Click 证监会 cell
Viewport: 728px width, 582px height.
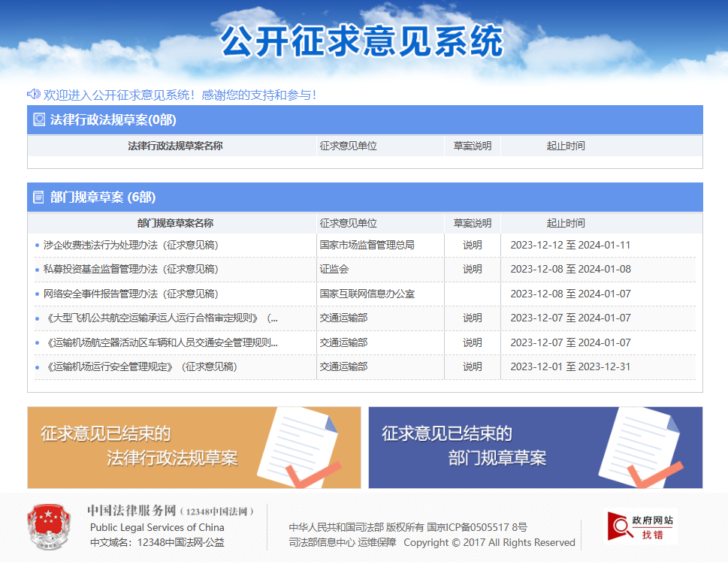pyautogui.click(x=334, y=269)
